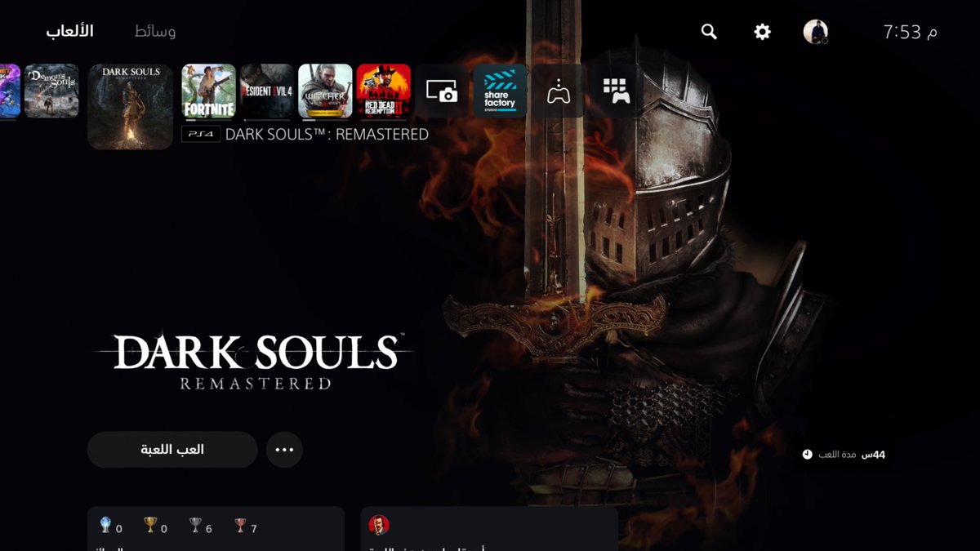Select the Demon's Souls game tile
The height and width of the screenshot is (551, 980).
(x=51, y=91)
